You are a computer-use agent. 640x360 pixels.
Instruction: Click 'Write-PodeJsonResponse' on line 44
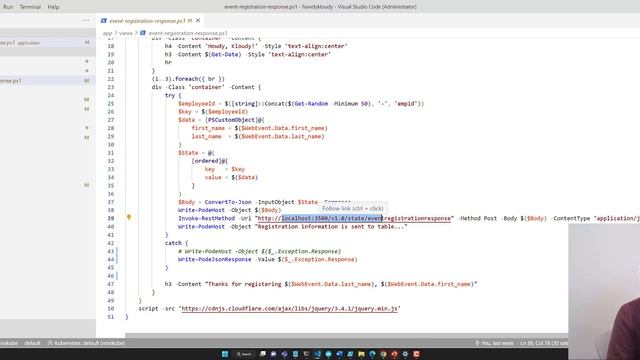[x=214, y=259]
